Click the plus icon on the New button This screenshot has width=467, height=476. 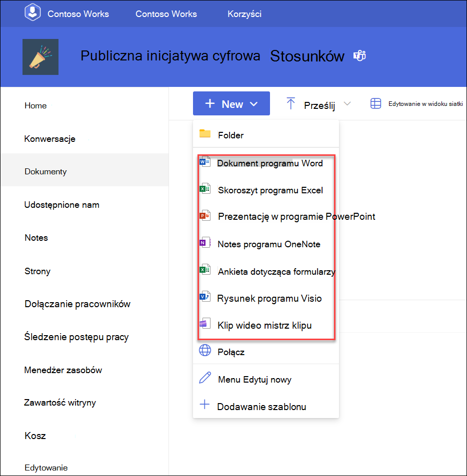(209, 103)
